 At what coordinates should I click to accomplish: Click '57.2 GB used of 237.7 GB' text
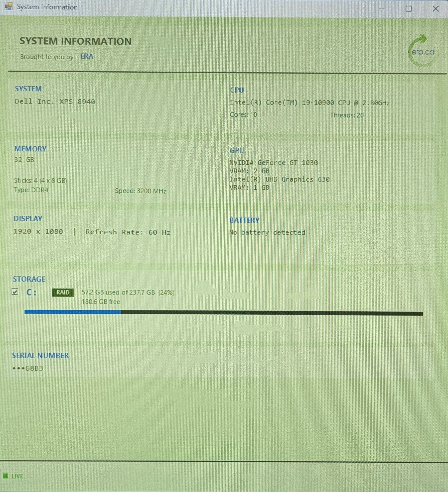118,292
